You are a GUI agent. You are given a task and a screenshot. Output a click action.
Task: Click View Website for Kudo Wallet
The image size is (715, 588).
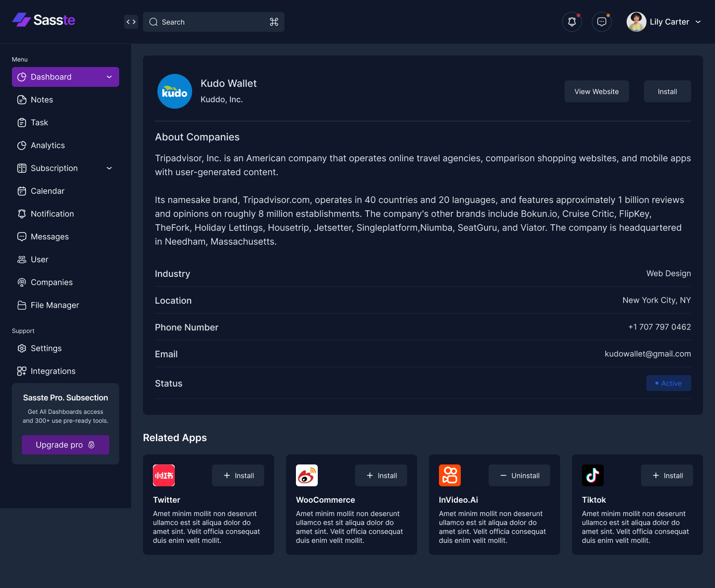[597, 91]
